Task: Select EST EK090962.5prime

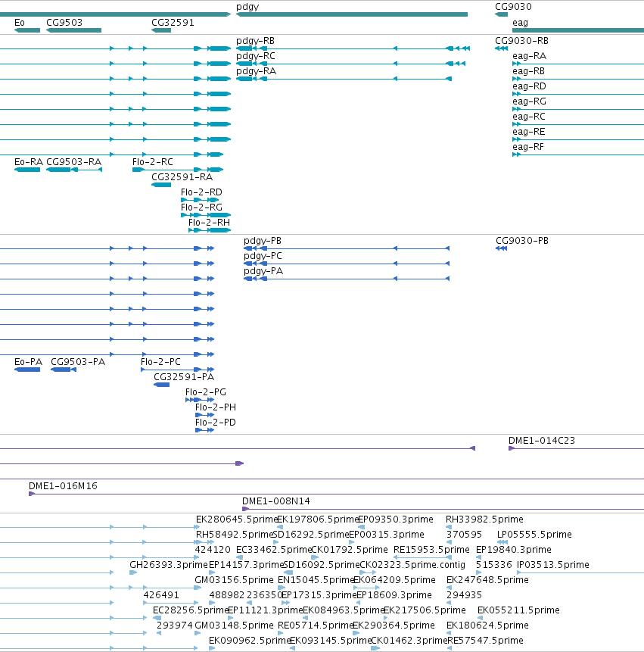Action: [249, 641]
